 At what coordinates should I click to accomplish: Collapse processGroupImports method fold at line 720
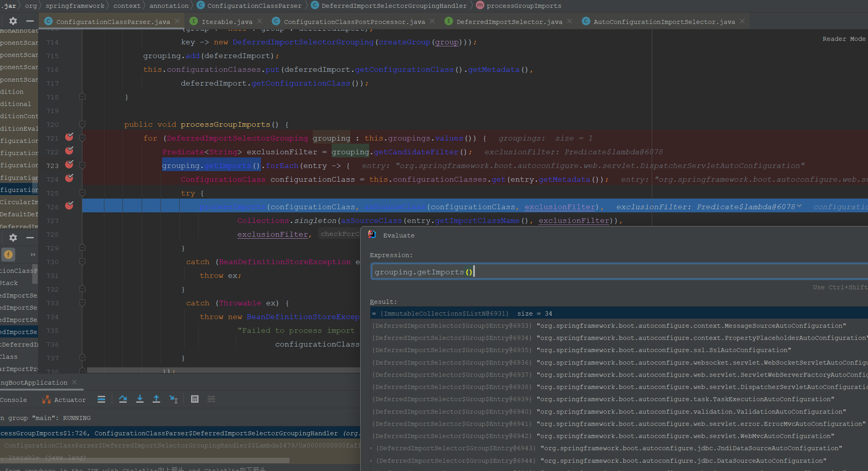coord(82,124)
